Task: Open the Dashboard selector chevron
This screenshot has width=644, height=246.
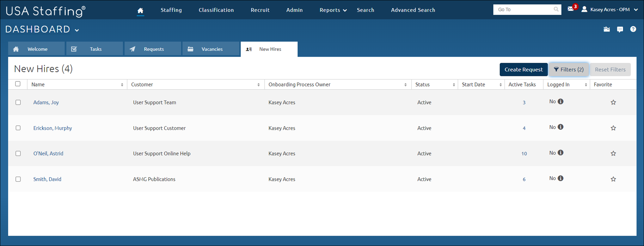Action: tap(76, 30)
